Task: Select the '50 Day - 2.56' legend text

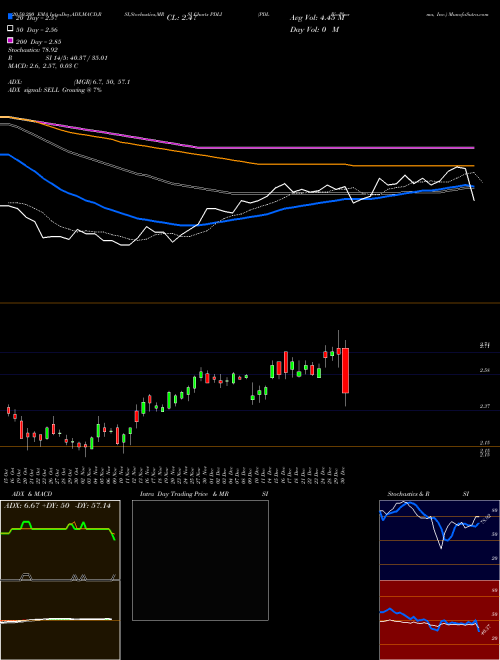Action: (37, 30)
